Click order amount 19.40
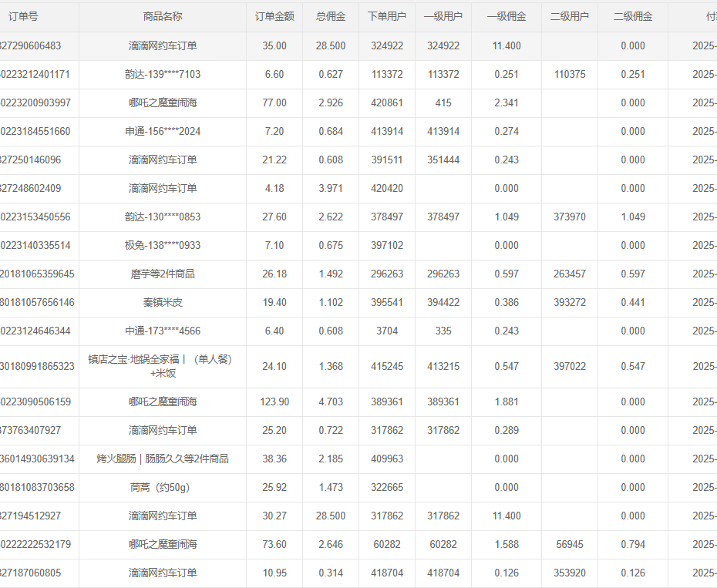Image resolution: width=717 pixels, height=588 pixels. [274, 303]
